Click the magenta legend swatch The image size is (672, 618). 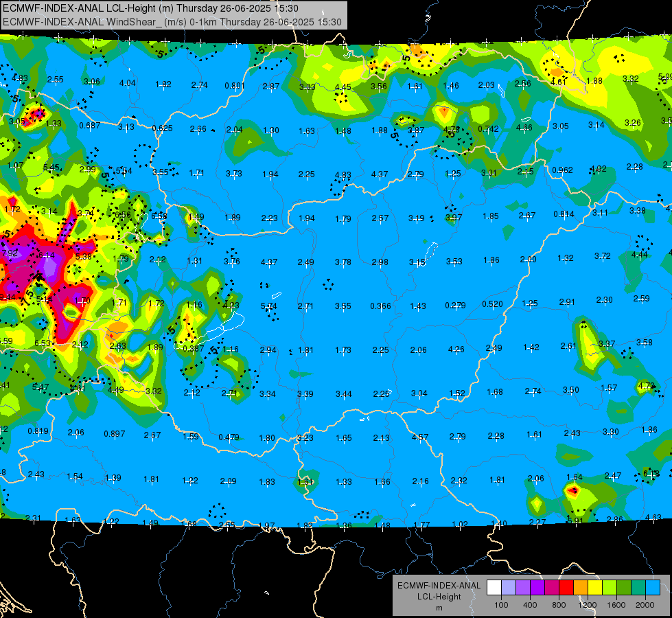pos(552,588)
